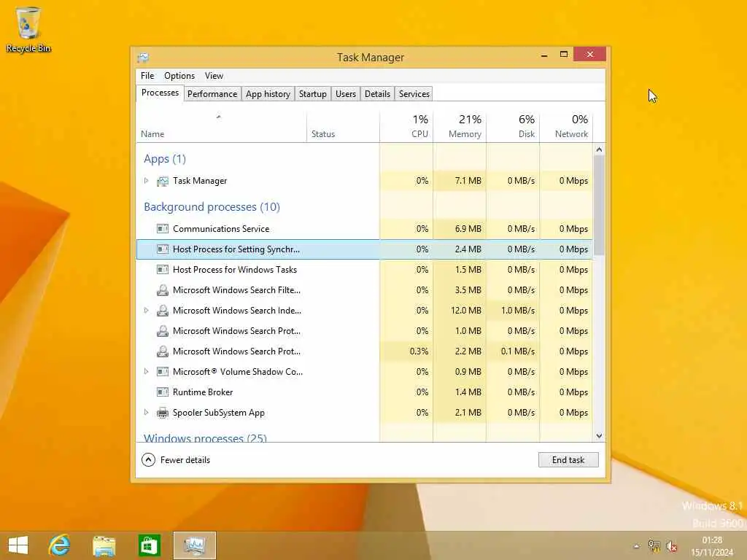Image resolution: width=747 pixels, height=560 pixels.
Task: Select the Host Process for Windows Tasks name
Action: [234, 270]
